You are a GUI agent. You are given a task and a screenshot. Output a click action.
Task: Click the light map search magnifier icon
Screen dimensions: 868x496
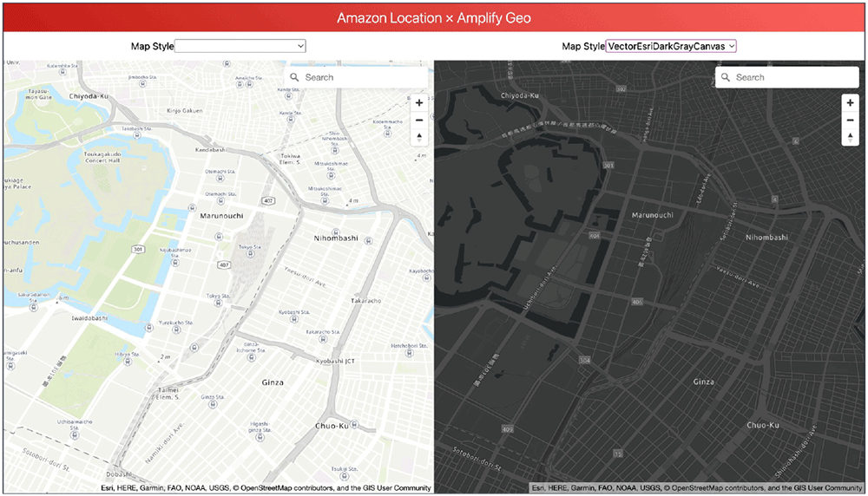point(295,77)
